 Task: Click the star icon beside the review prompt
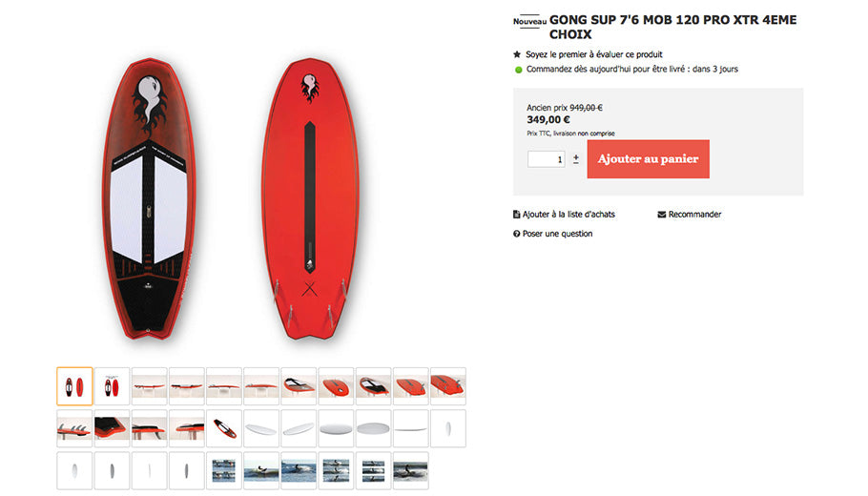tap(517, 54)
